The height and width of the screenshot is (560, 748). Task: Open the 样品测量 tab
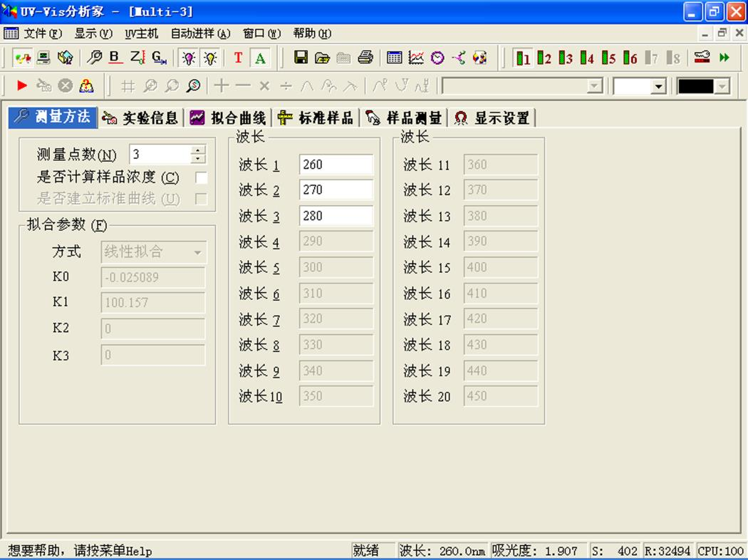coord(404,118)
